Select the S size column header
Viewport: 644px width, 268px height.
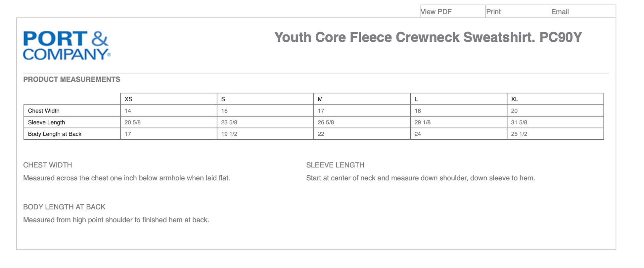[x=223, y=99]
